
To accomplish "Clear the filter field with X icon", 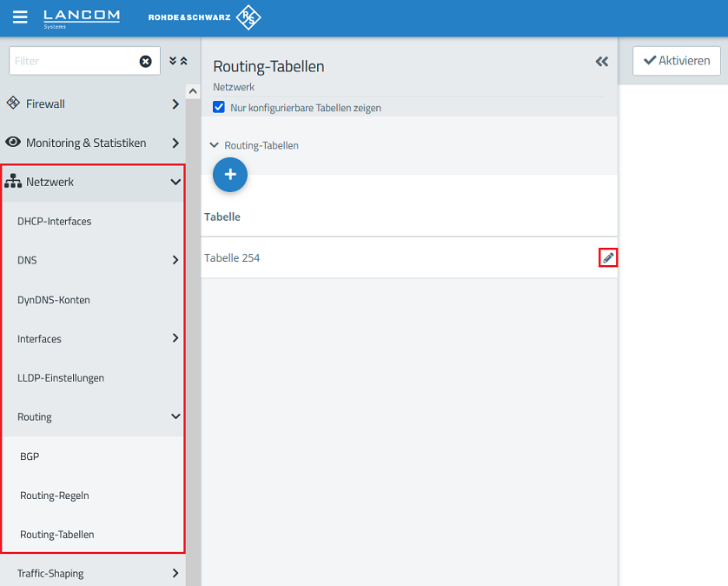I will coord(145,61).
